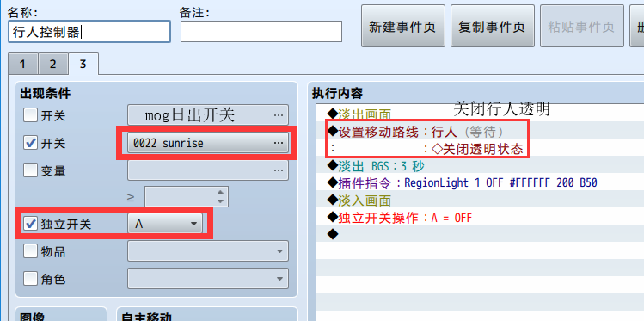
Task: Open the first switch selector ellipsis button
Action: (279, 115)
